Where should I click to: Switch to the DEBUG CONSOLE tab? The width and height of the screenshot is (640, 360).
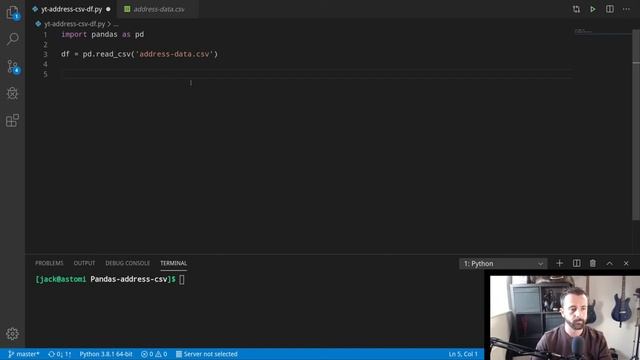[x=127, y=263]
